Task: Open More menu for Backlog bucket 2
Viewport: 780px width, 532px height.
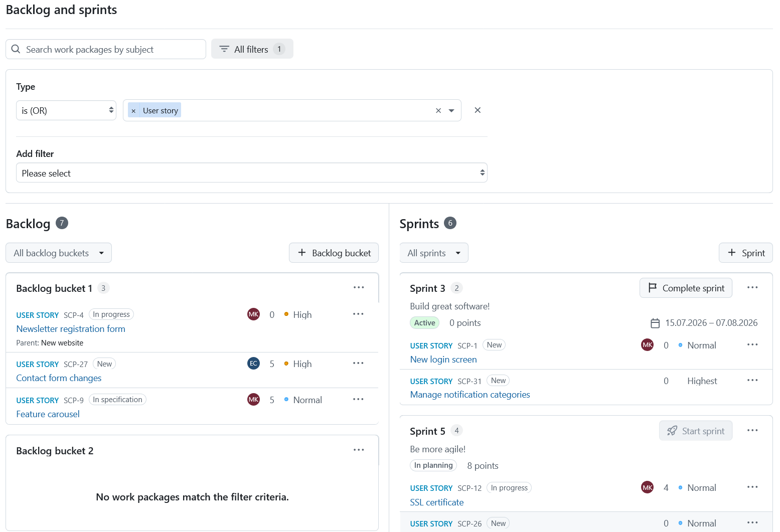Action: click(x=359, y=450)
